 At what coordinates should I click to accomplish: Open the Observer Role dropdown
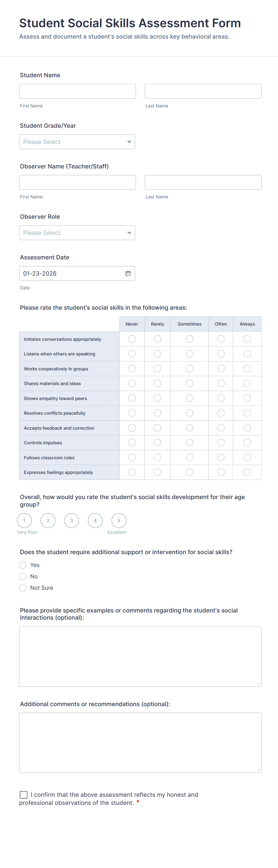[x=77, y=232]
